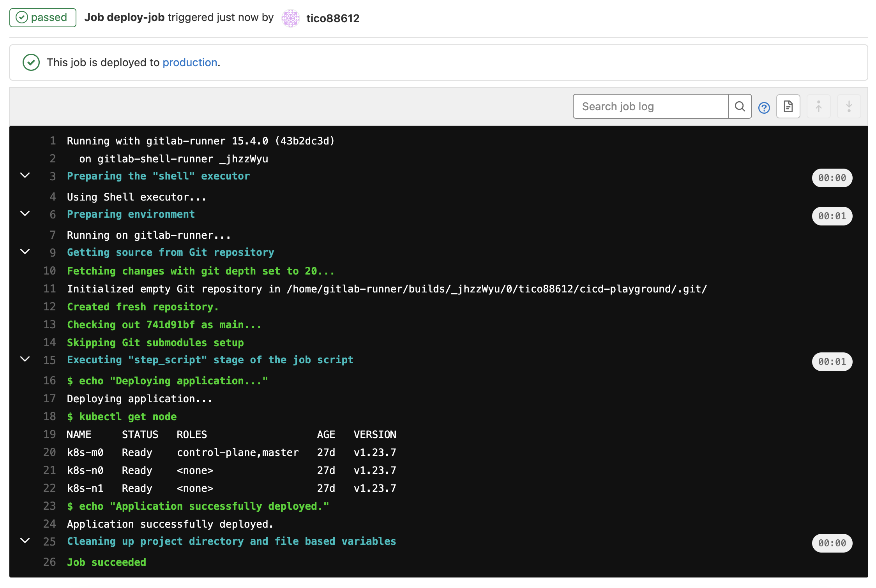
Task: Collapse the Getting source from Git section
Action: coord(25,252)
